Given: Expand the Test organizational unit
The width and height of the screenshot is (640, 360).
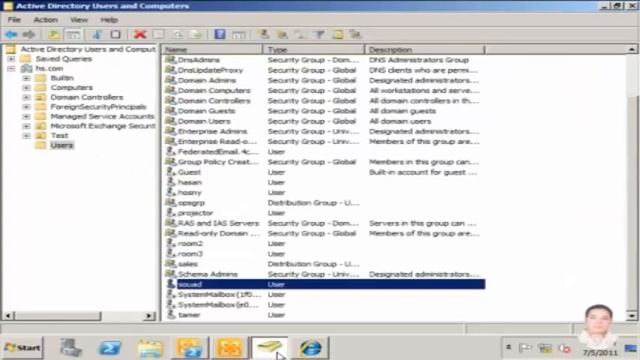Looking at the screenshot, I should [x=27, y=136].
